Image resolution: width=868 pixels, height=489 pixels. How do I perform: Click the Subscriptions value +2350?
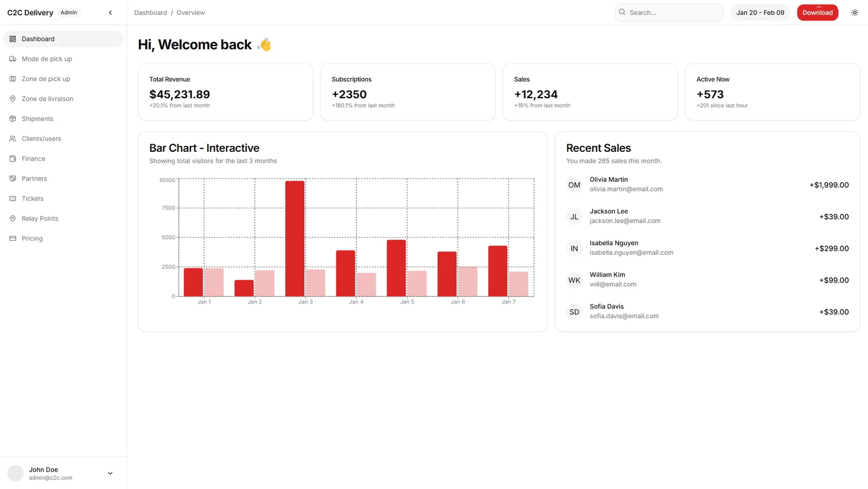(349, 94)
